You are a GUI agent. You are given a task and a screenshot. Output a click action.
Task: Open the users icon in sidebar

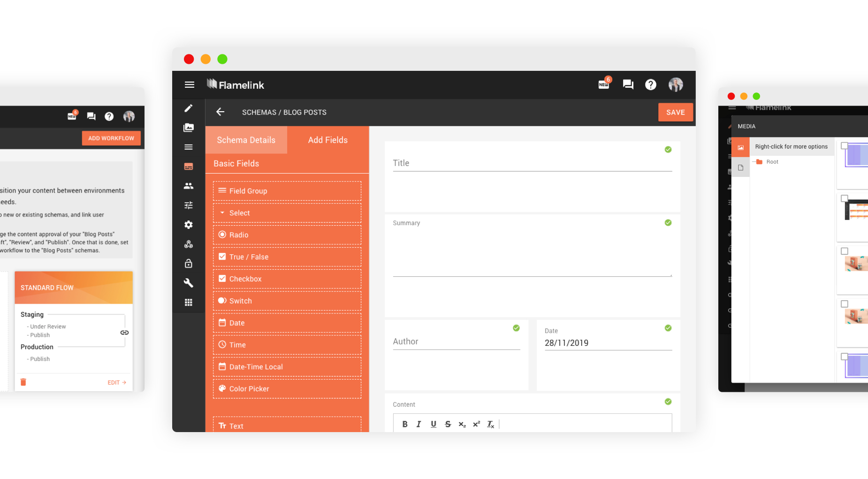(x=189, y=186)
